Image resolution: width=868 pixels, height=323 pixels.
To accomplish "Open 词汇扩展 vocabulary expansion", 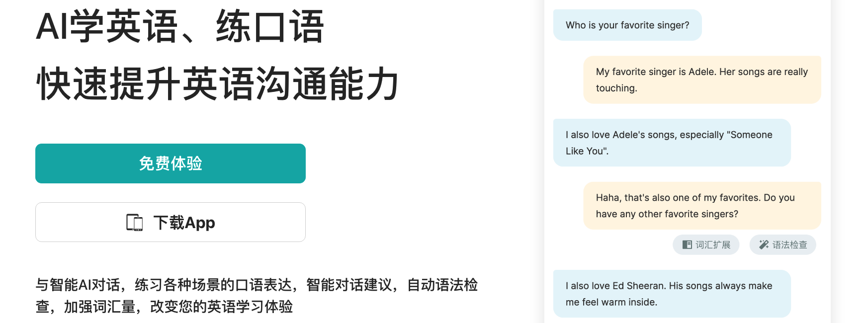I will 706,244.
